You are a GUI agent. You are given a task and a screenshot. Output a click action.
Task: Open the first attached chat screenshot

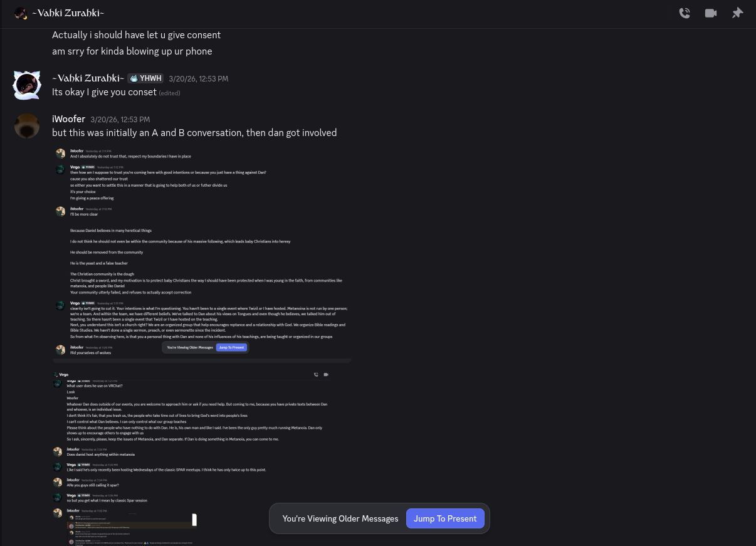tap(202, 254)
